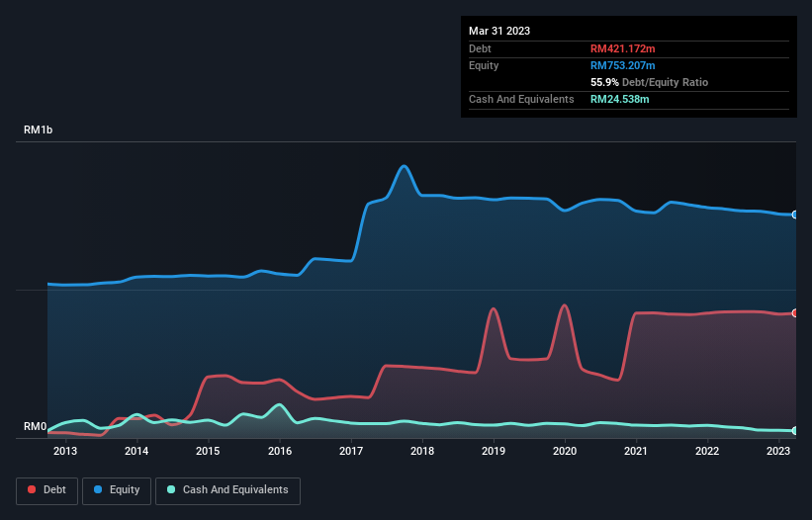Select the 2014 x-axis label
The height and width of the screenshot is (520, 812).
pyautogui.click(x=136, y=451)
